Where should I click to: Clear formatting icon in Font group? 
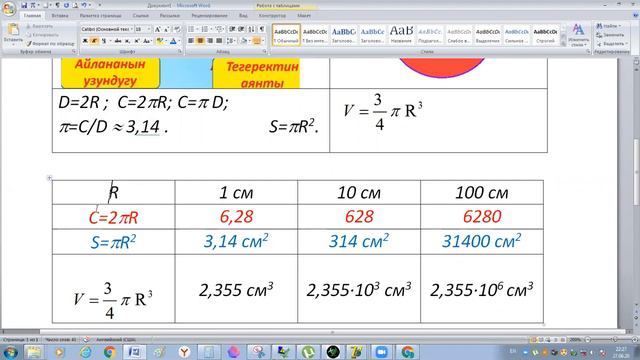(177, 29)
